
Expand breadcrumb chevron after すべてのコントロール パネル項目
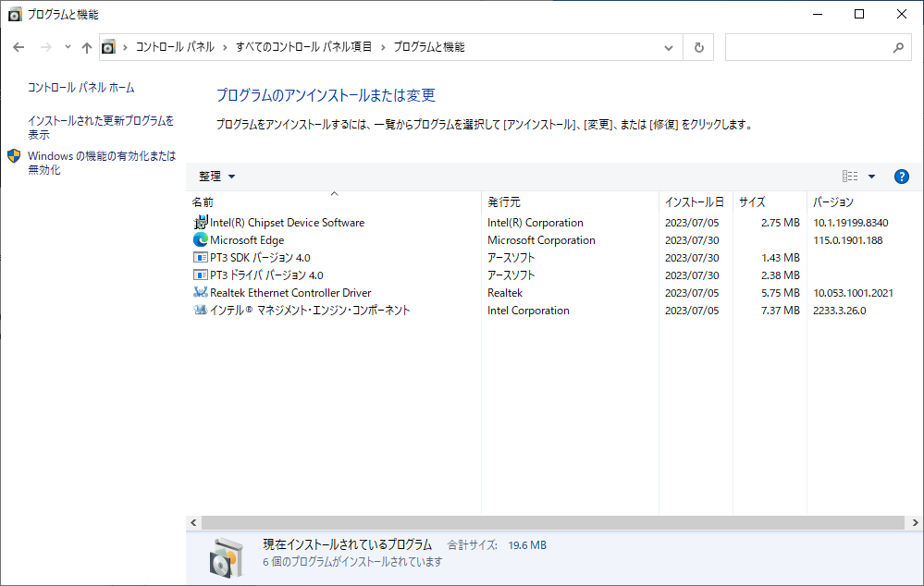[383, 48]
